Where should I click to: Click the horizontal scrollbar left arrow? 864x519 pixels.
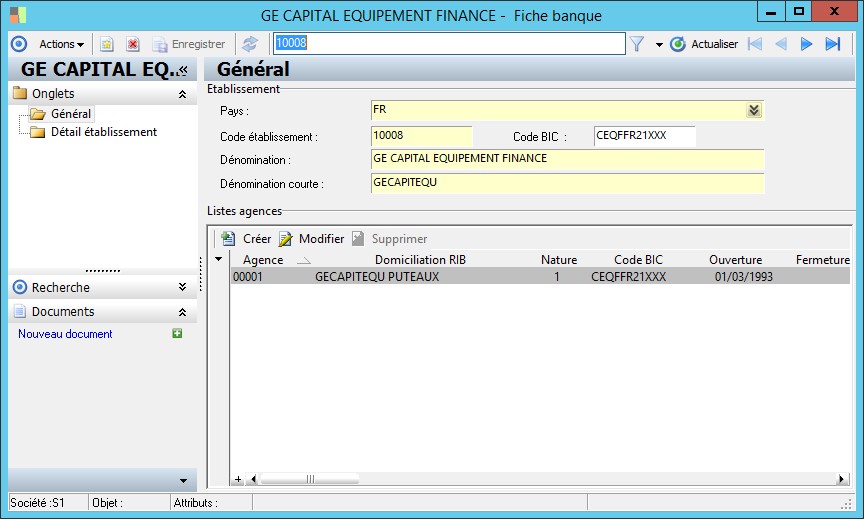[x=253, y=479]
